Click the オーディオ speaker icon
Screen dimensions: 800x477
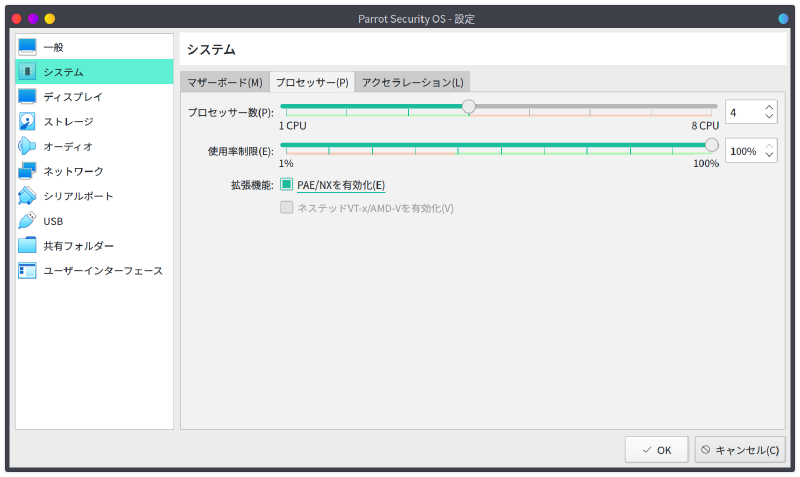coord(27,146)
